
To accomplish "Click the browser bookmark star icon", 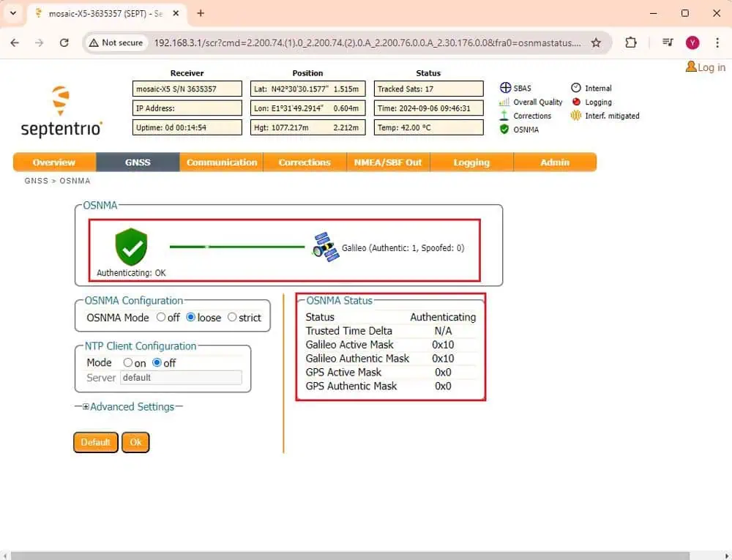I will (597, 42).
